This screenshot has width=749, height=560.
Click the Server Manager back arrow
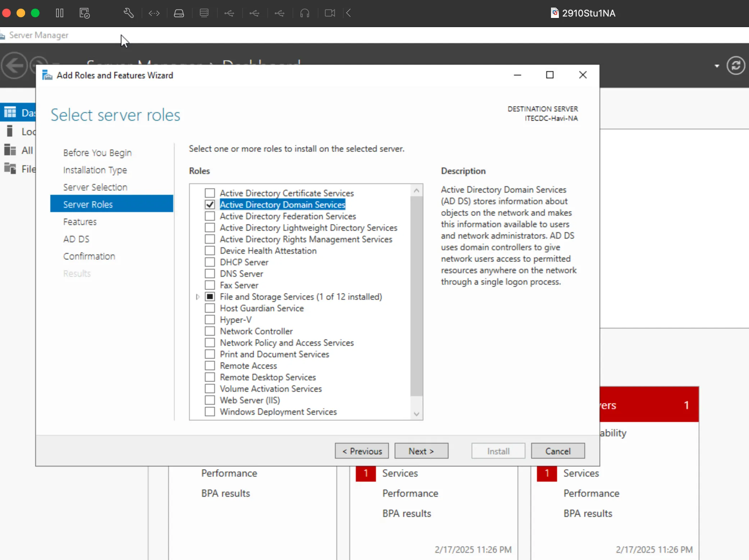pos(14,66)
